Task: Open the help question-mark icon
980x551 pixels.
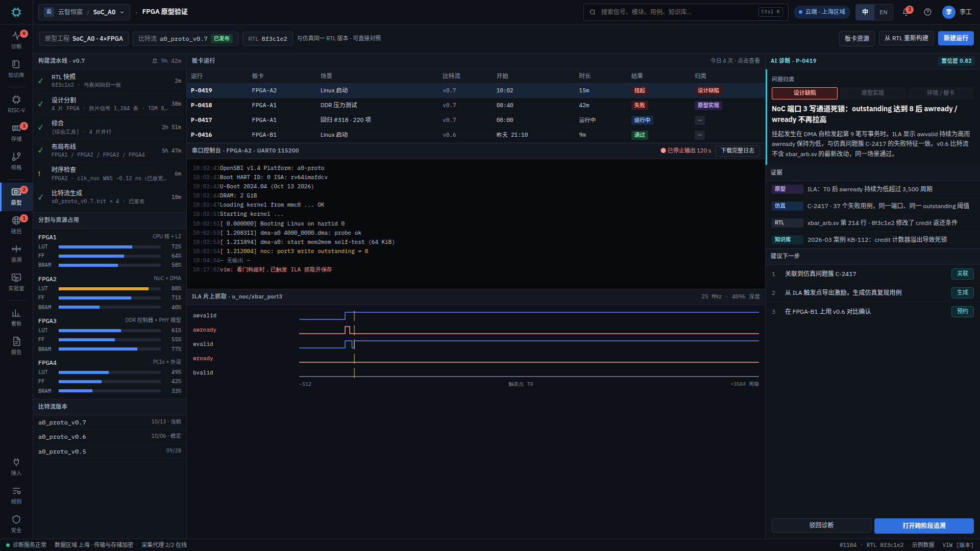Action: pos(927,12)
